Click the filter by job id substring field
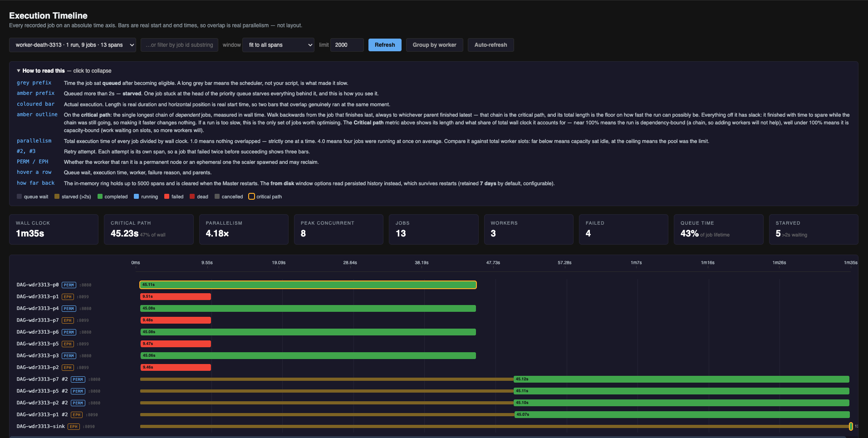This screenshot has width=868, height=438. (180, 45)
